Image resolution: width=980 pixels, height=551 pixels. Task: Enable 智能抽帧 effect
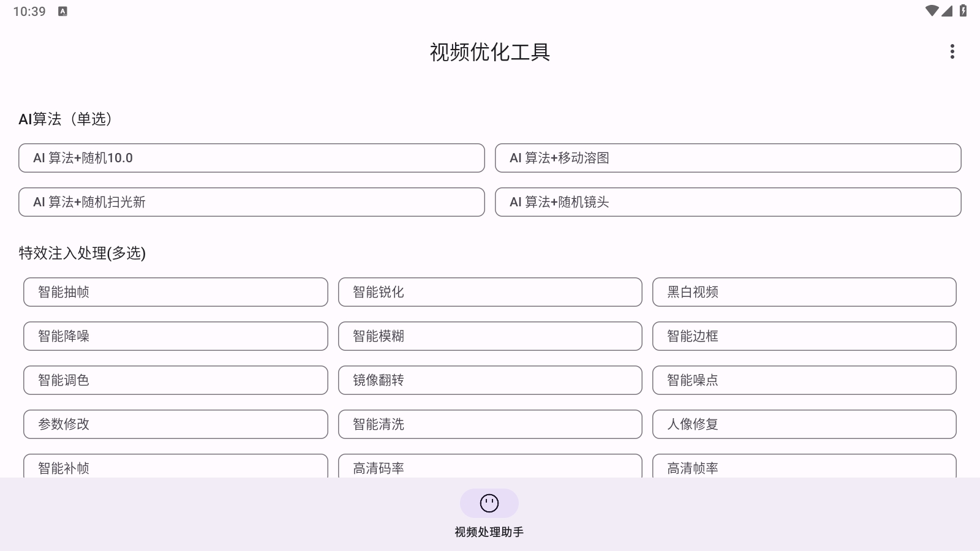(x=176, y=292)
